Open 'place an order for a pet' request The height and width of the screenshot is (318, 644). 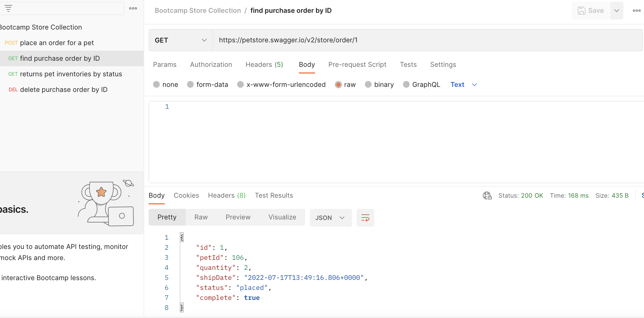[x=72, y=43]
